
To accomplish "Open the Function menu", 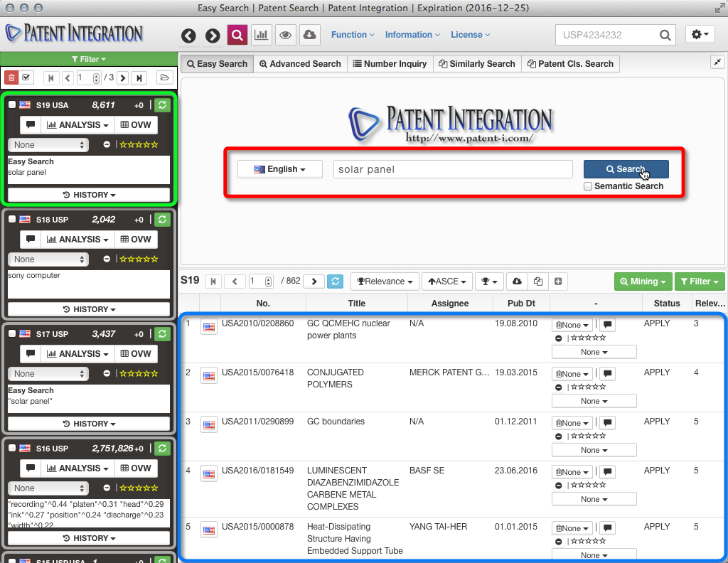I will coord(353,35).
